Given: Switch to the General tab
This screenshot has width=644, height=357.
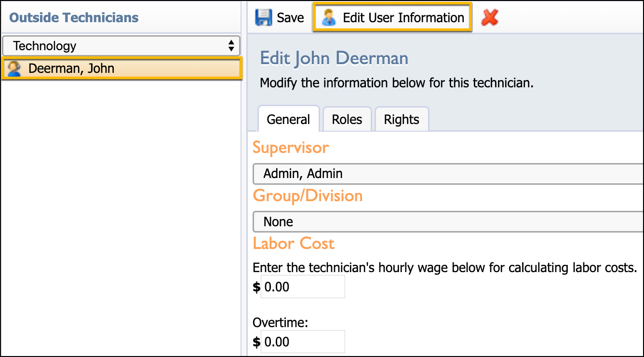Looking at the screenshot, I should coord(288,119).
